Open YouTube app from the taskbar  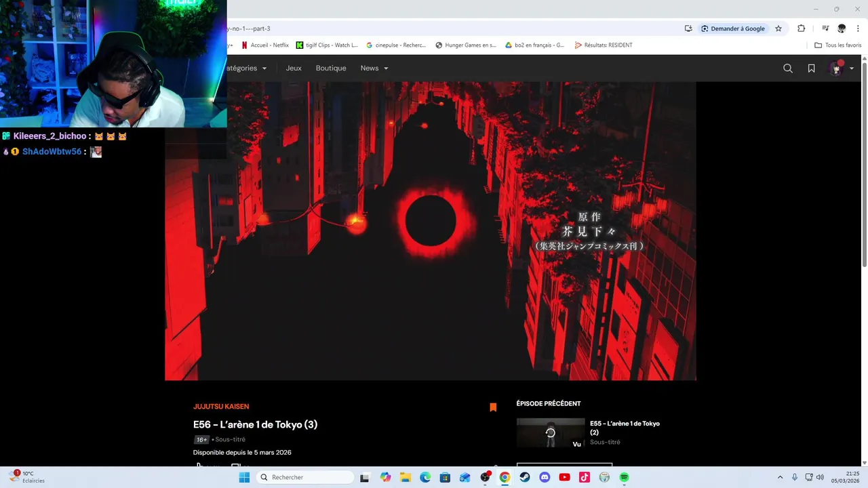coord(564,477)
